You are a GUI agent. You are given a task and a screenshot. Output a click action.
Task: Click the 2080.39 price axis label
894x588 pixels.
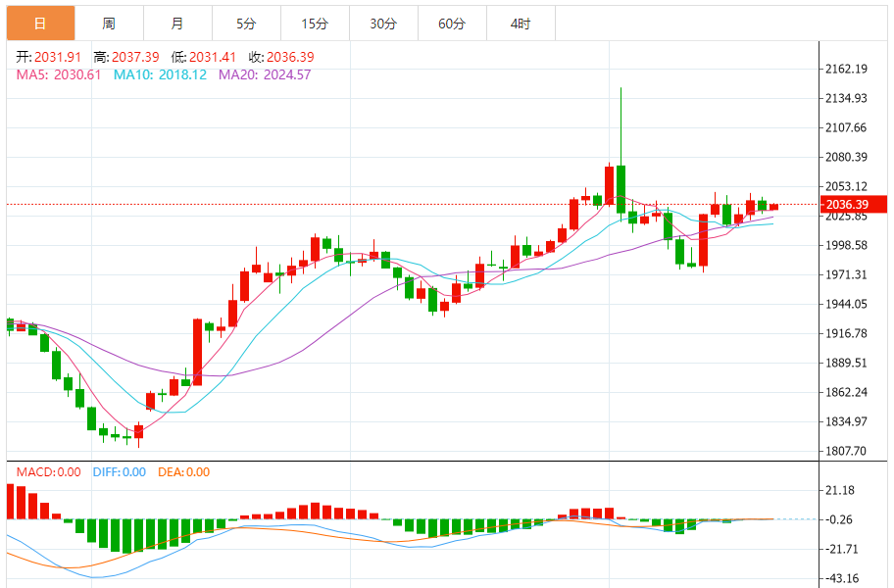(846, 157)
